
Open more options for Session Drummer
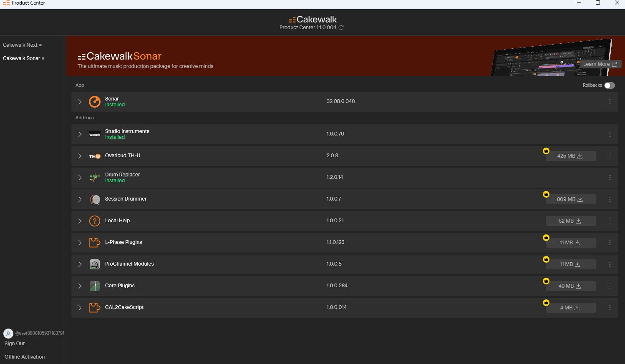pyautogui.click(x=610, y=199)
